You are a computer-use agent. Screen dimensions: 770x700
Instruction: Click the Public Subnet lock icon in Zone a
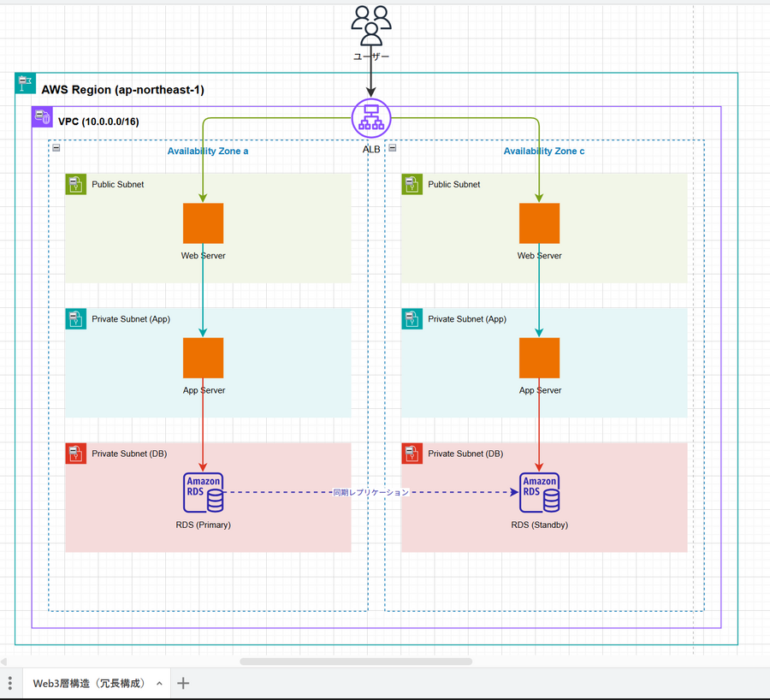pyautogui.click(x=76, y=184)
